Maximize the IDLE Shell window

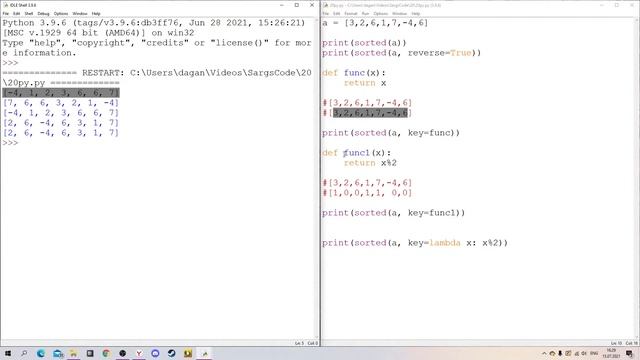coord(297,5)
